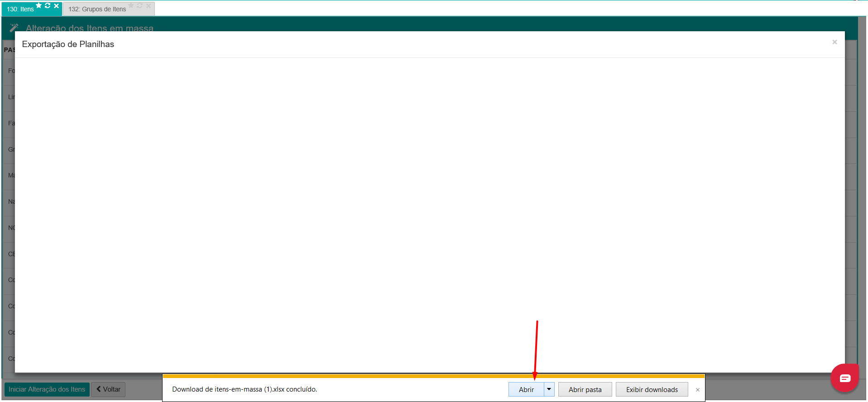The image size is (868, 402).
Task: Close the 130: Itens tab
Action: pyautogui.click(x=57, y=5)
